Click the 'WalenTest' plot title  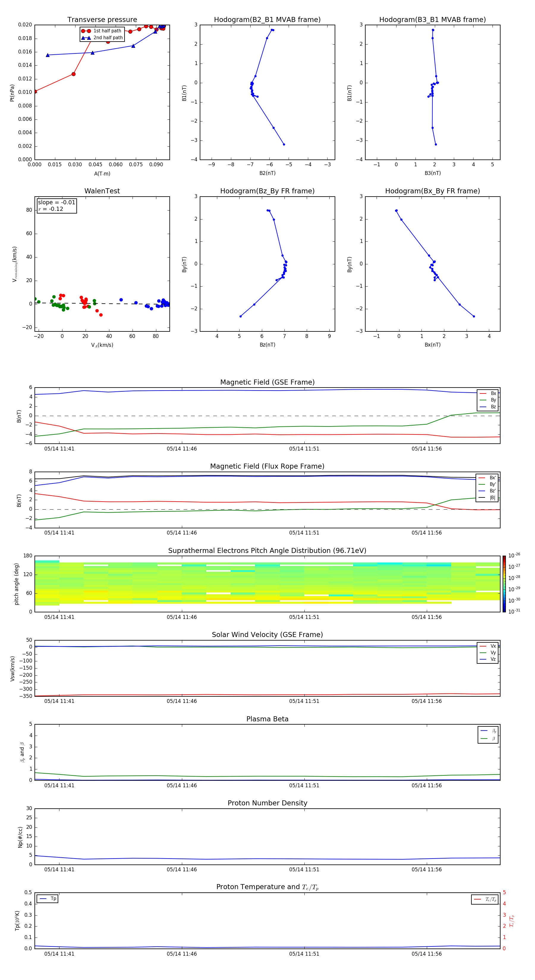[x=102, y=191]
